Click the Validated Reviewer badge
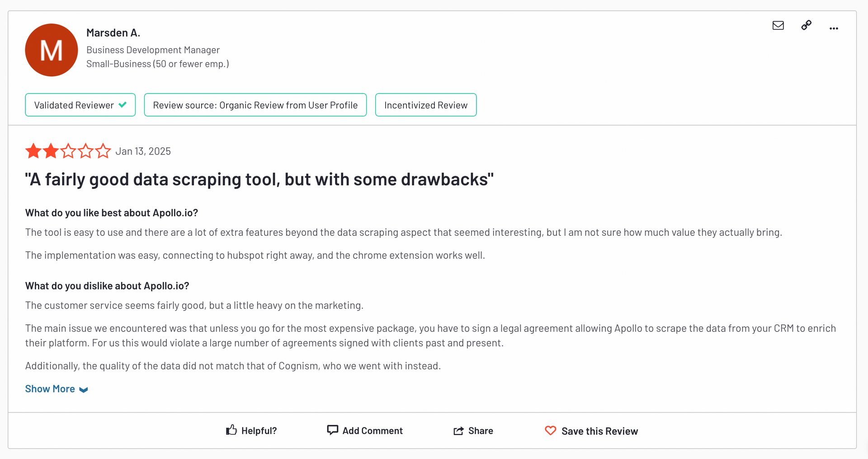 (80, 105)
